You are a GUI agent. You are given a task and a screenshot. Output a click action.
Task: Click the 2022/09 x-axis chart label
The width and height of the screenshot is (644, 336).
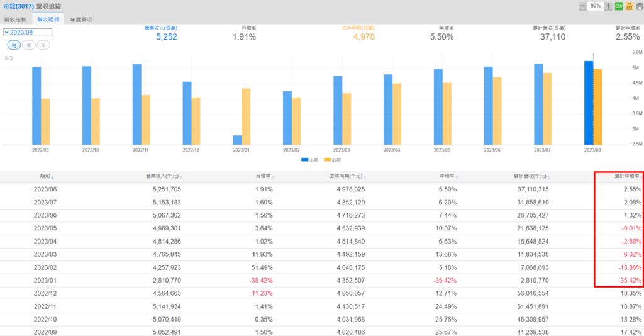tap(40, 150)
